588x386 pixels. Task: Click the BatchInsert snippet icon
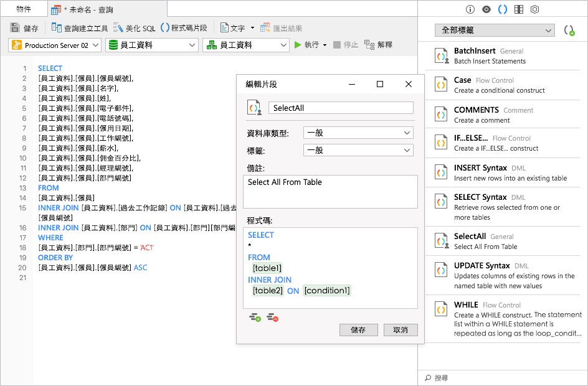[442, 55]
